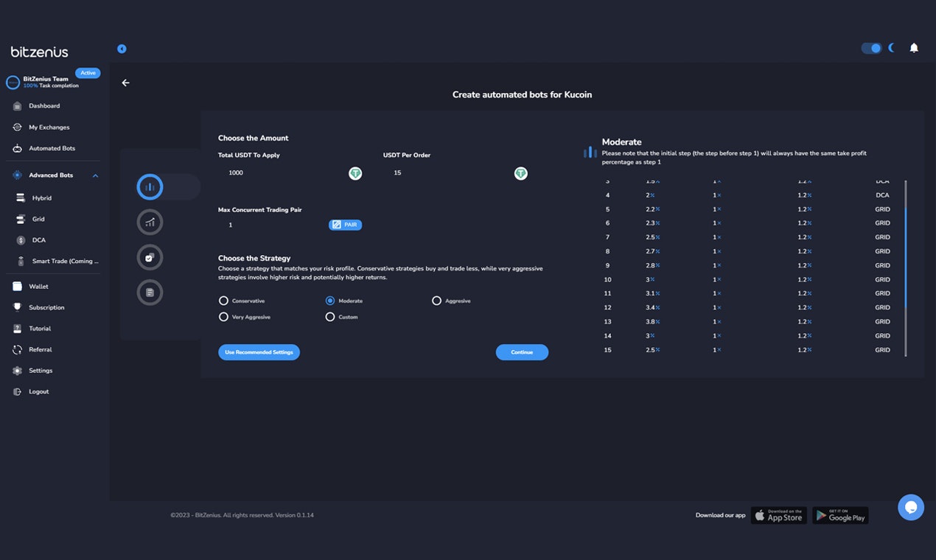This screenshot has width=936, height=560.
Task: Click the Active status badge
Action: coord(88,73)
